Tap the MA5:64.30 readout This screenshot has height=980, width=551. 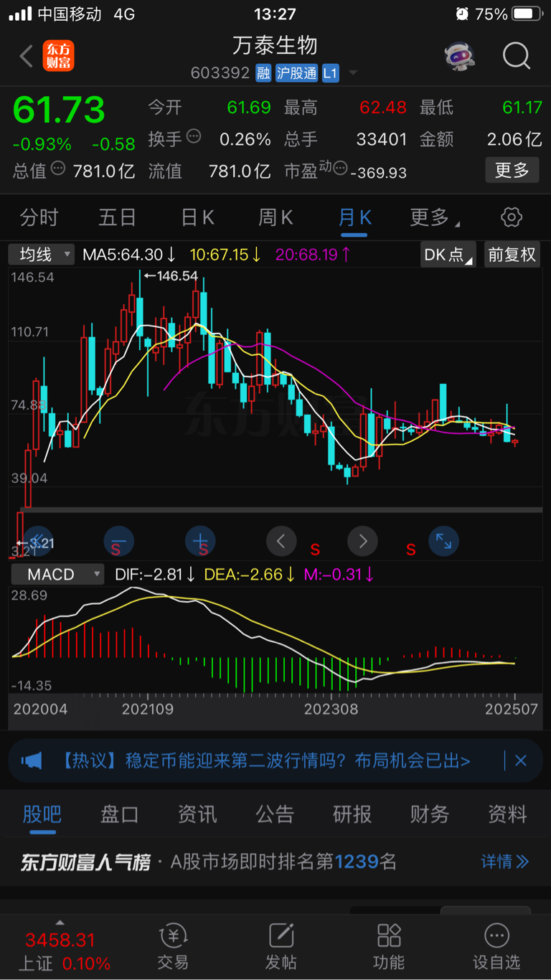click(x=129, y=254)
